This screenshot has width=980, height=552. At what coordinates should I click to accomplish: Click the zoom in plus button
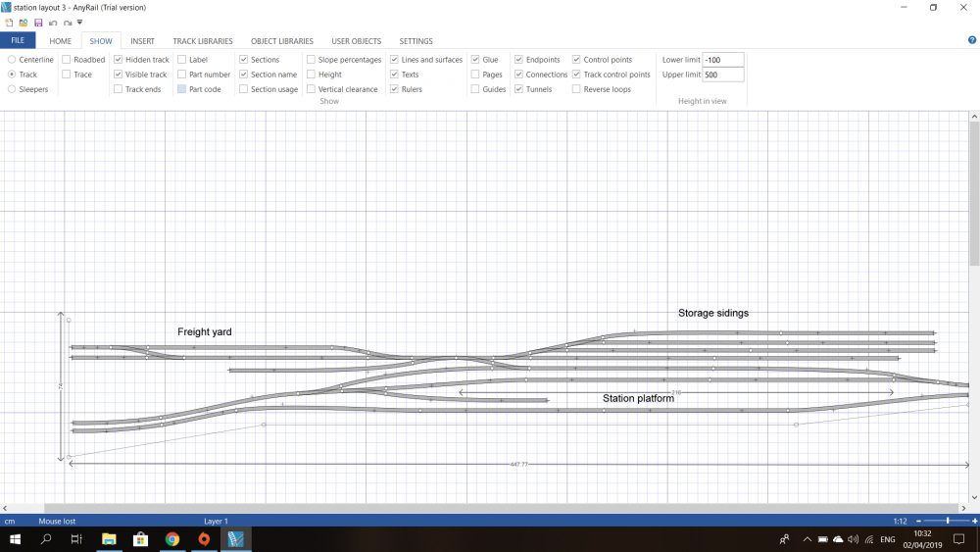tap(974, 521)
